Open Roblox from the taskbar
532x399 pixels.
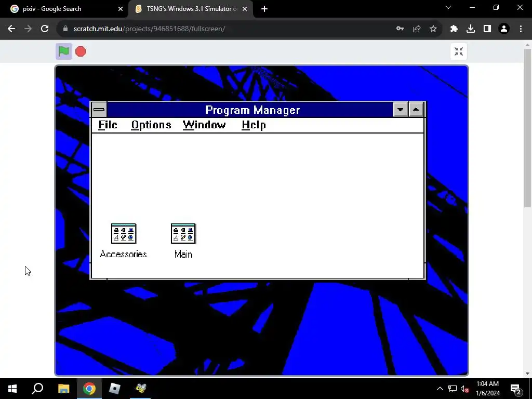115,389
